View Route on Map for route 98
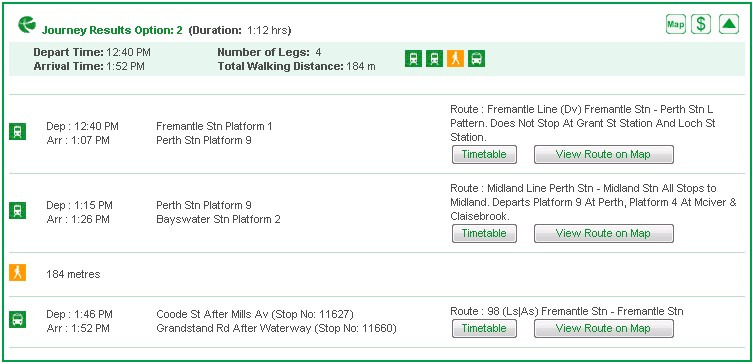This screenshot has height=364, width=753. (x=604, y=328)
